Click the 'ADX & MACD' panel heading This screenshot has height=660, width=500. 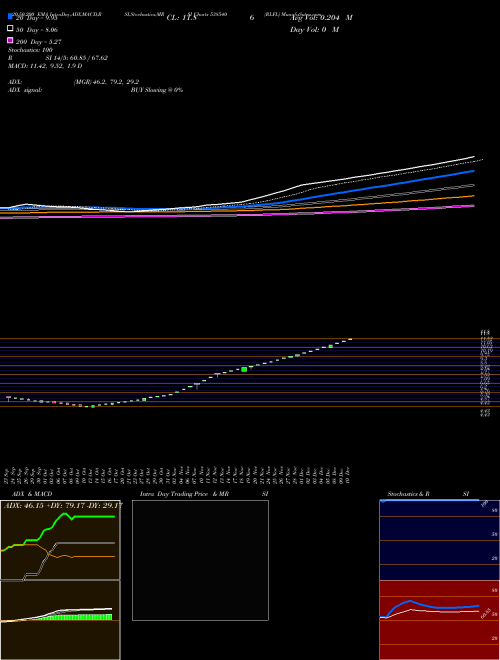32,494
